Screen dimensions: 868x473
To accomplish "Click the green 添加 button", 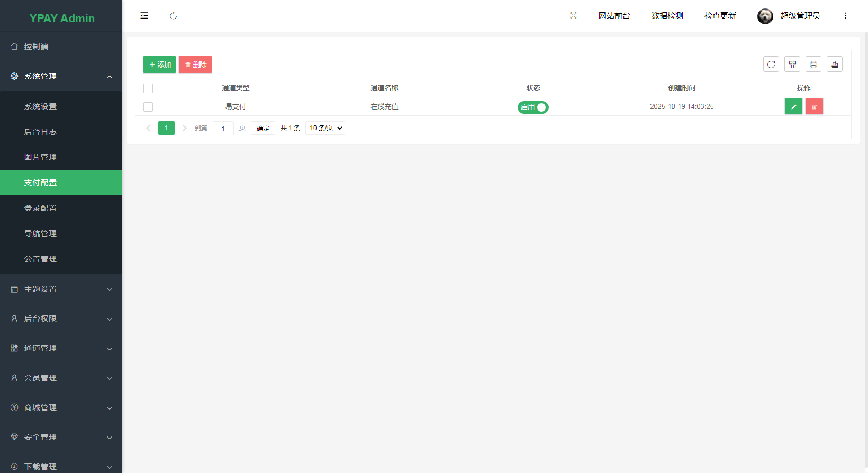I will coord(159,65).
